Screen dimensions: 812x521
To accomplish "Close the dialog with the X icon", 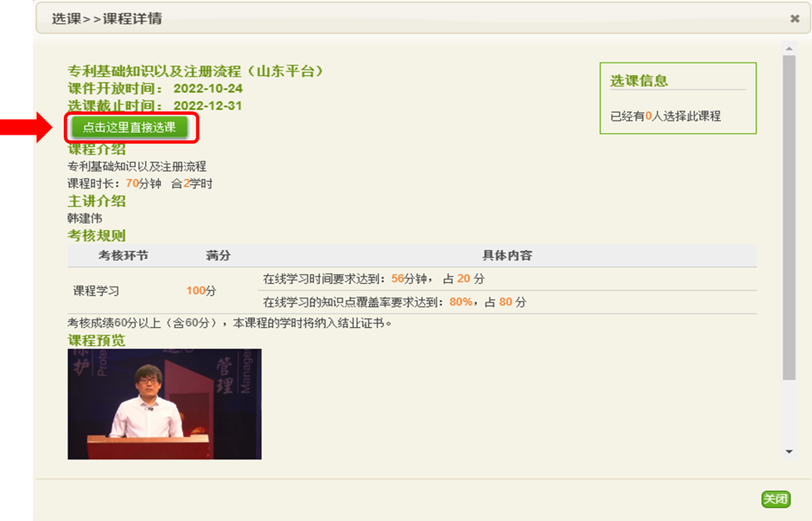I will [795, 19].
